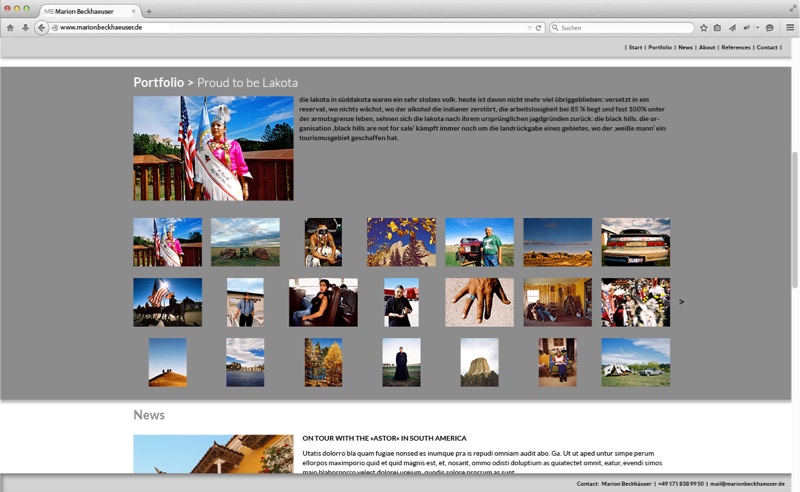800x492 pixels.
Task: Bookmark this page with the star icon
Action: tap(703, 28)
